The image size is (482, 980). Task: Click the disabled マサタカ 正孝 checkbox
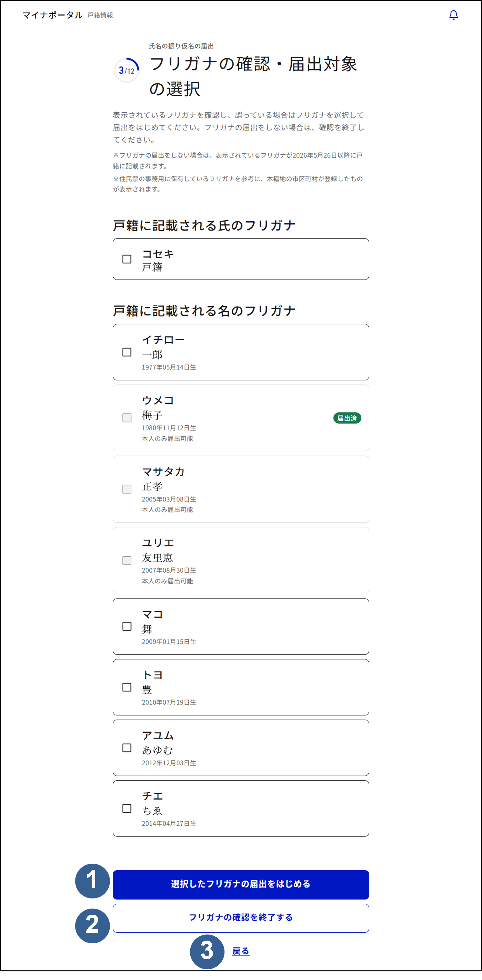coord(127,489)
